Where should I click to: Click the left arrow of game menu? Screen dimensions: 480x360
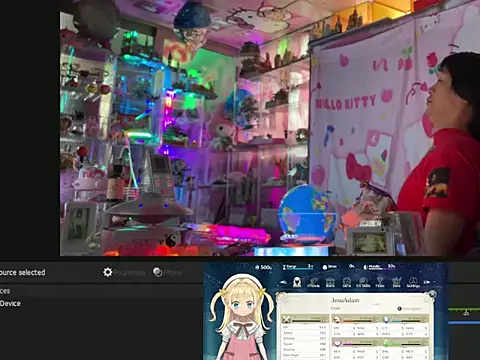pos(283,282)
